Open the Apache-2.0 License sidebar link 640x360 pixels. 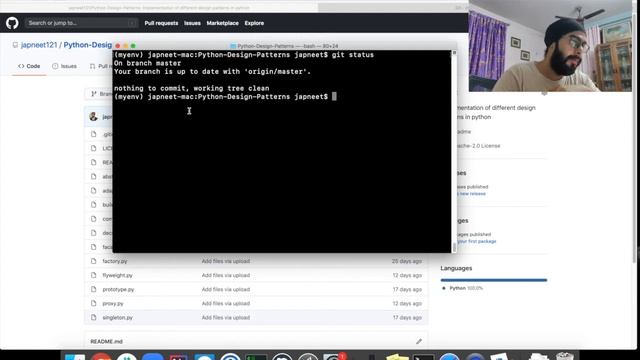[x=478, y=146]
